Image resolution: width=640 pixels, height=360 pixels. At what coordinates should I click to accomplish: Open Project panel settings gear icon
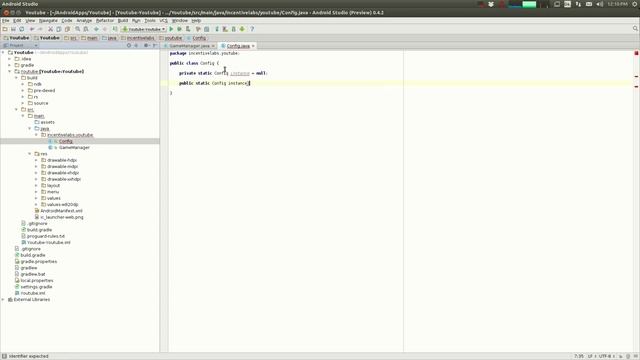coord(146,45)
